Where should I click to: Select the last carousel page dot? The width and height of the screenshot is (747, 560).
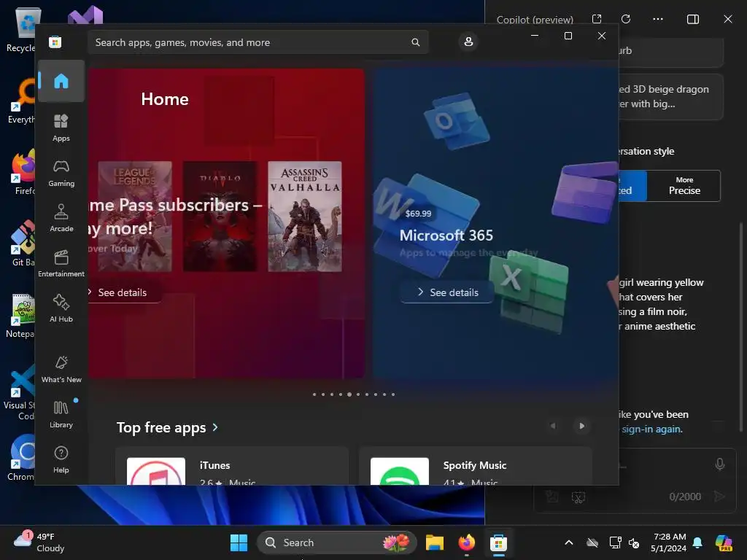pos(393,394)
